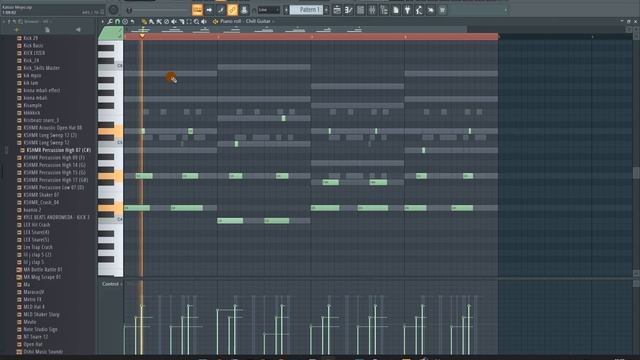Open the piano roll Tools wrench menu
Viewport: 640px width, 360px height.
click(x=110, y=21)
